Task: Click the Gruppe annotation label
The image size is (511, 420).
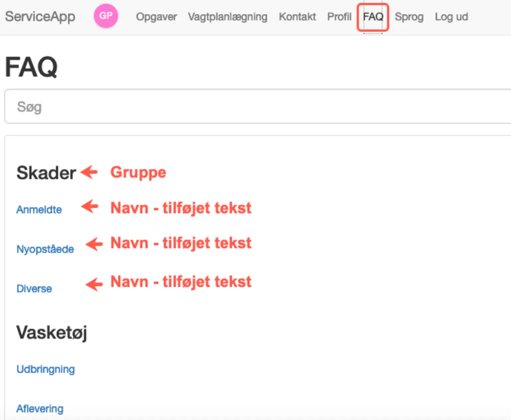Action: click(138, 172)
